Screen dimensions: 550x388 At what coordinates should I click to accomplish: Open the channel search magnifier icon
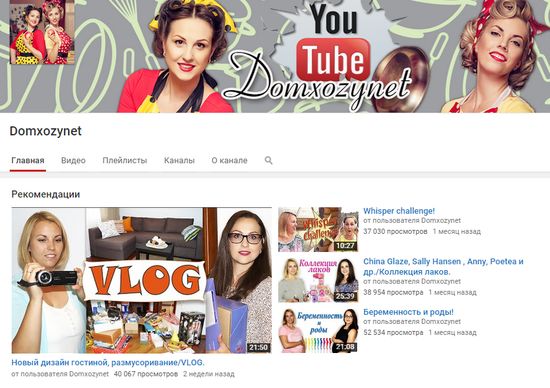[x=268, y=160]
